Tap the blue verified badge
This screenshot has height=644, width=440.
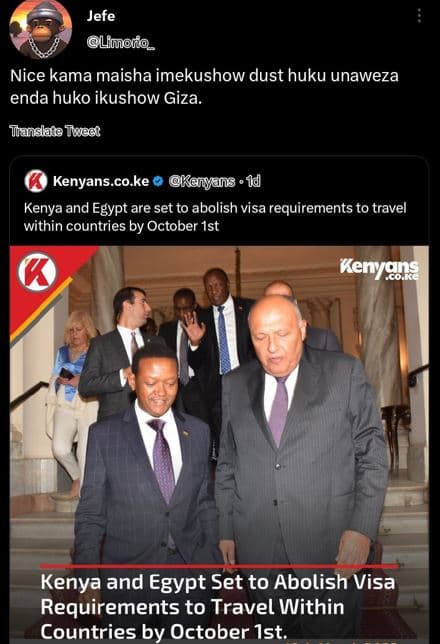click(x=159, y=181)
